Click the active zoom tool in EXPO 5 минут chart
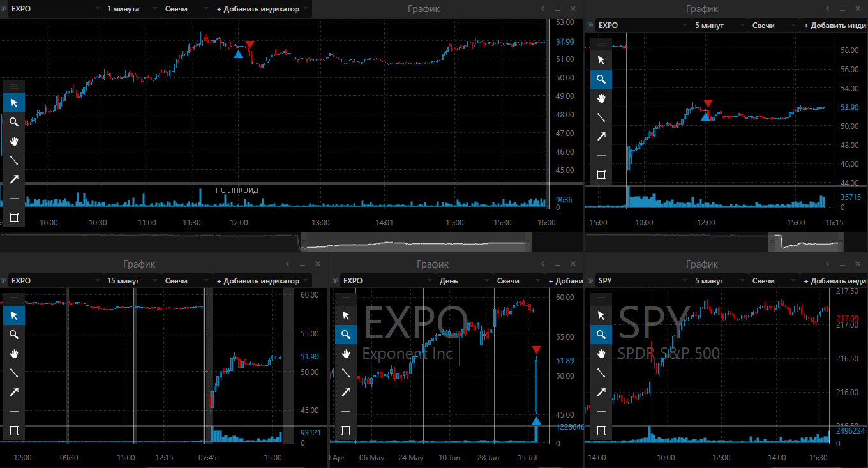Image resolution: width=868 pixels, height=468 pixels. (601, 79)
